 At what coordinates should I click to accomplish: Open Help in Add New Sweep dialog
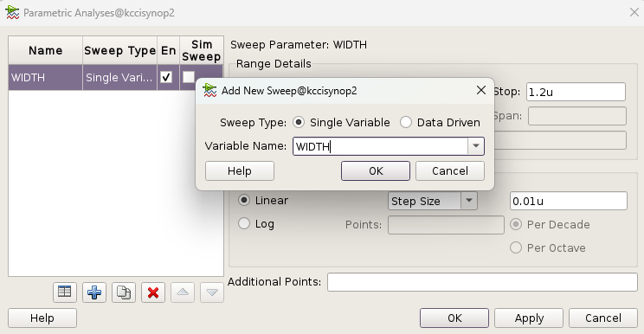[240, 170]
